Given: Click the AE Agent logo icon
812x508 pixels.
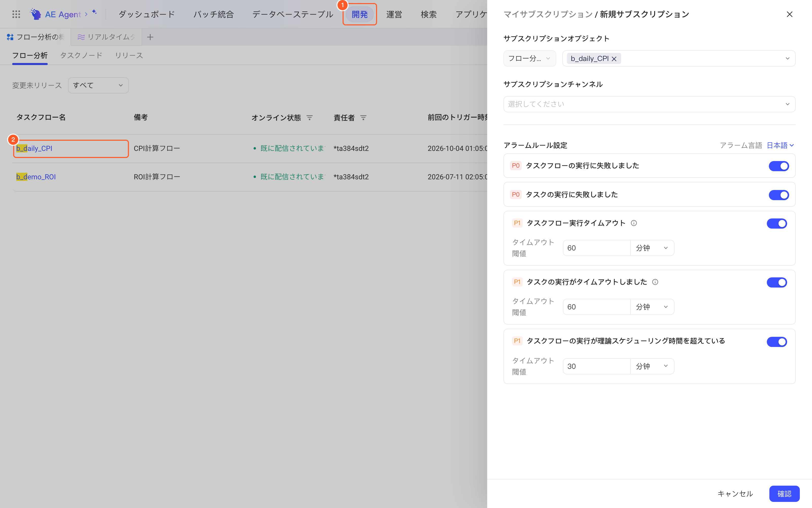Looking at the screenshot, I should click(x=35, y=14).
